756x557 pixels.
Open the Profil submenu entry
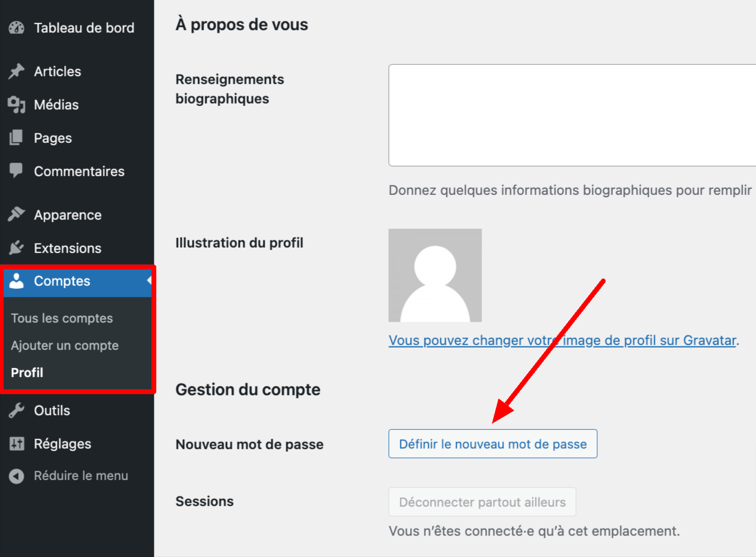click(x=27, y=372)
